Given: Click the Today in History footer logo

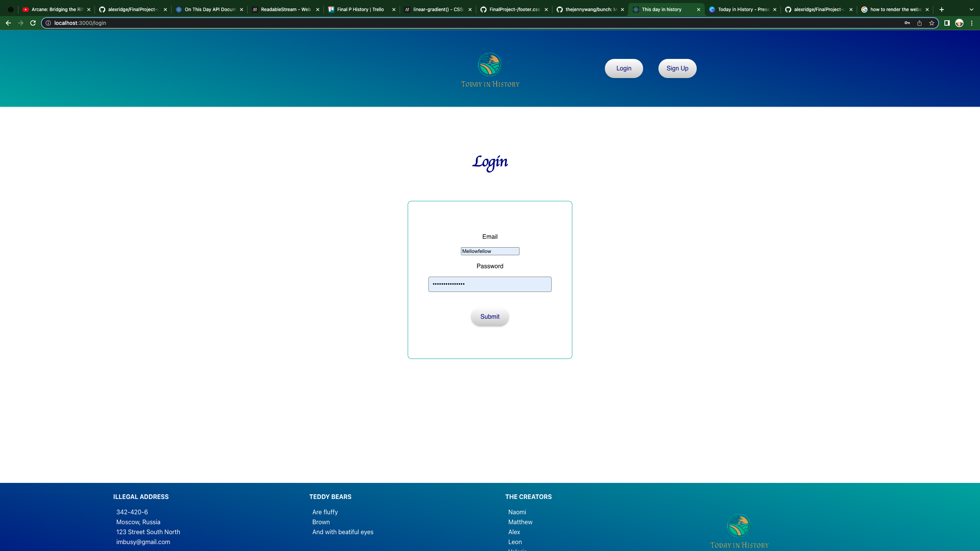Looking at the screenshot, I should pyautogui.click(x=739, y=531).
